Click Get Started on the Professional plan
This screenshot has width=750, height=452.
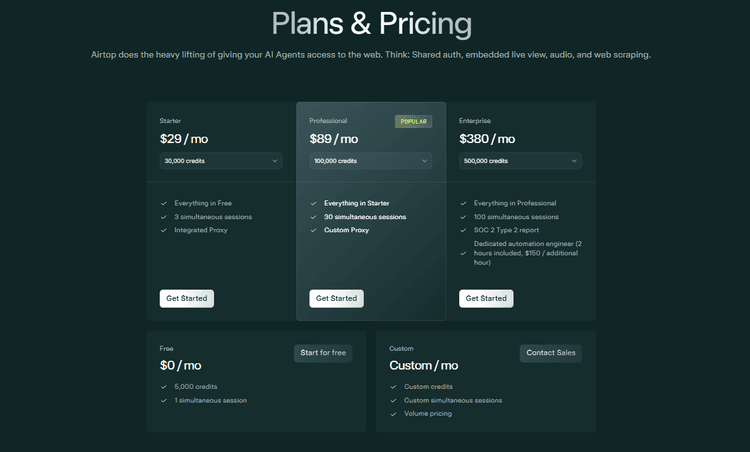336,298
